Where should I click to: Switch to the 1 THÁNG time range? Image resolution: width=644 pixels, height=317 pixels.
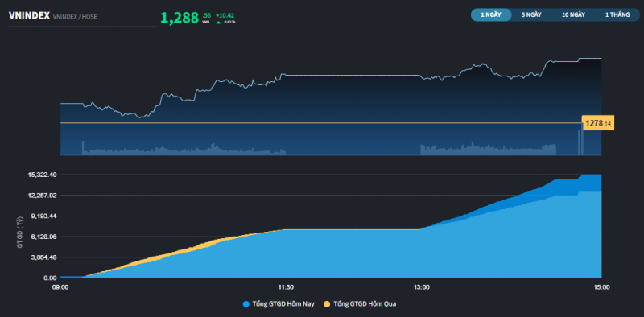[x=617, y=14]
